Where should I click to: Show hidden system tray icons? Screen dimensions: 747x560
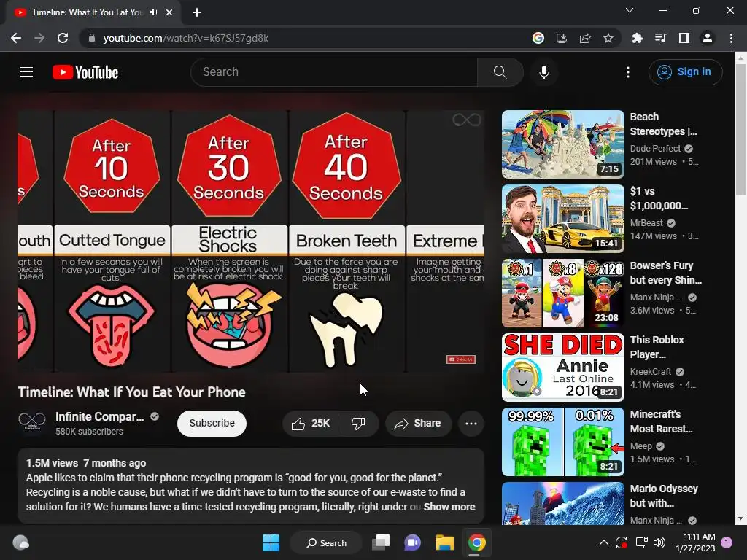point(603,542)
